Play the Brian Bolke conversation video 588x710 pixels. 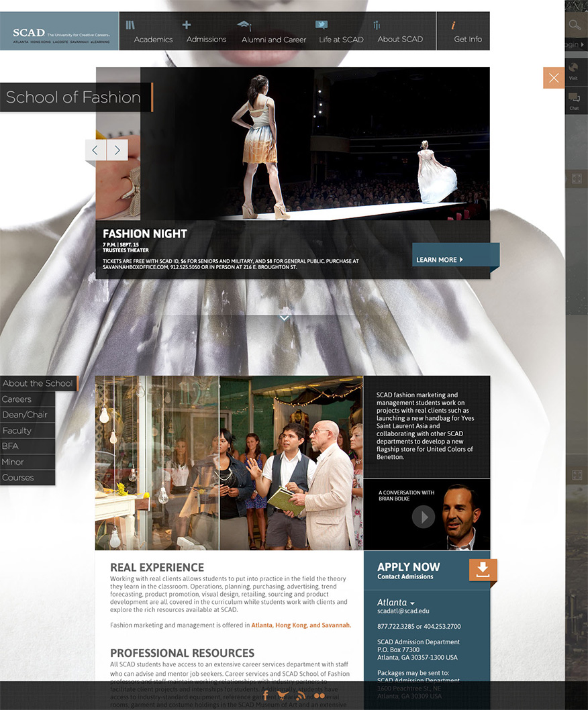424,517
